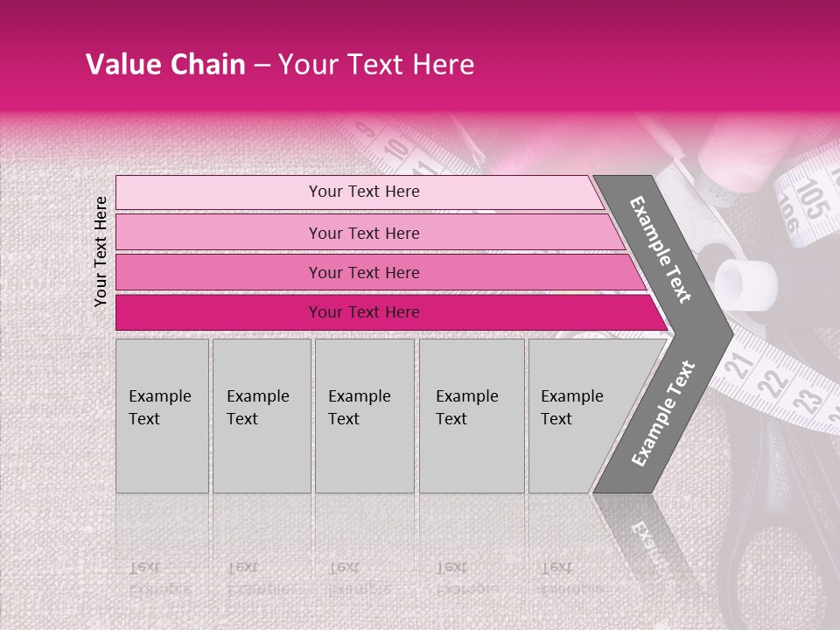Select the darkest magenta 'Your Text Here' bar

coord(363,312)
